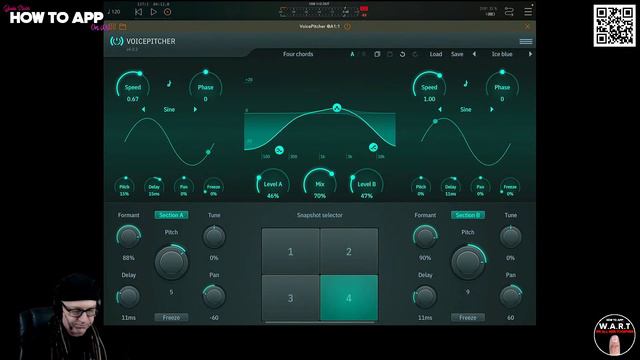The width and height of the screenshot is (640, 360).
Task: Click left LFO Freeze modulation knob
Action: (x=213, y=187)
